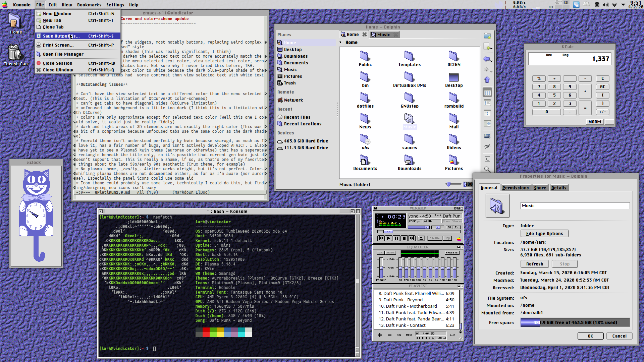644x362 pixels.
Task: Select Icons view mode in Dolphin toolbar
Action: (487, 93)
